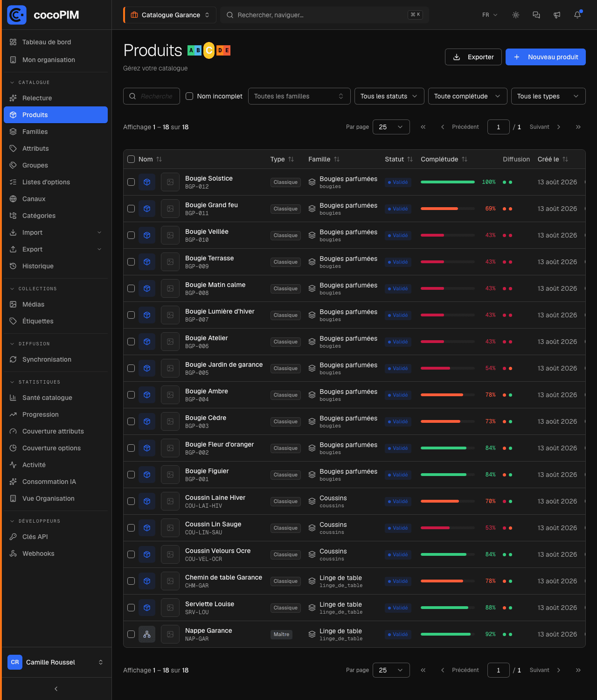The image size is (597, 700).
Task: Open the announcements megaphone icon
Action: click(x=557, y=15)
